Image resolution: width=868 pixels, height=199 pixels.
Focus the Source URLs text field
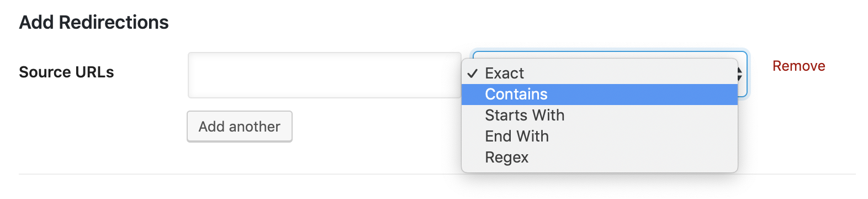click(x=325, y=75)
